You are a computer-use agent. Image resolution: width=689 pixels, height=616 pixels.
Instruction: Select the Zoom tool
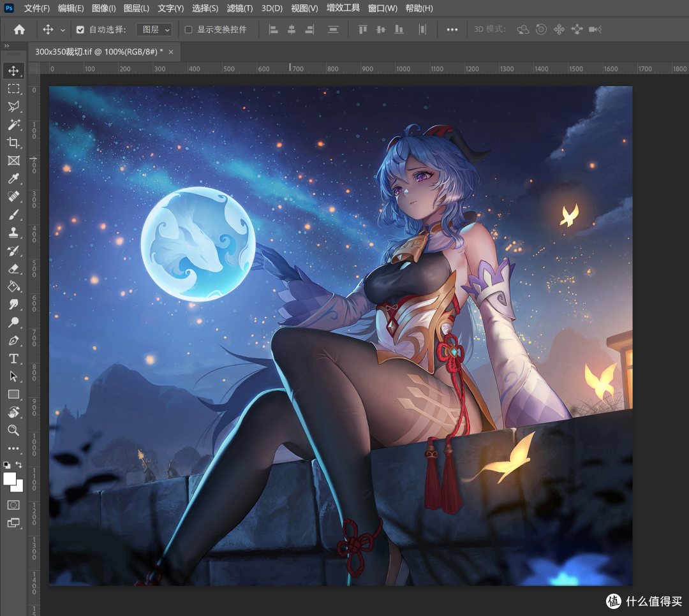click(13, 430)
